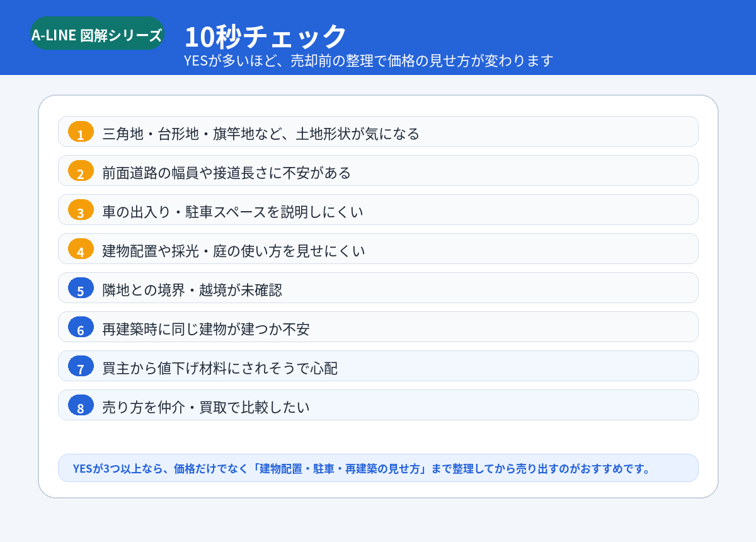Click the YESが3つ以上なら advice note
Screen dimensions: 756x542
(378, 468)
